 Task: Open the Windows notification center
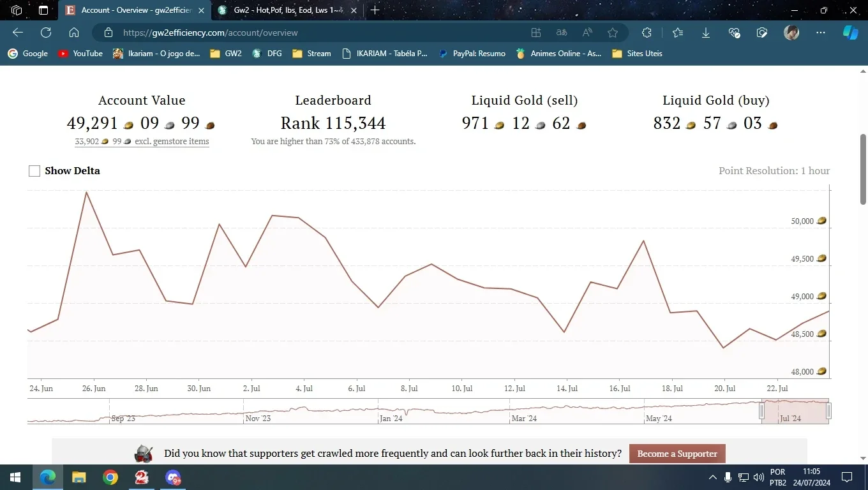pyautogui.click(x=847, y=477)
